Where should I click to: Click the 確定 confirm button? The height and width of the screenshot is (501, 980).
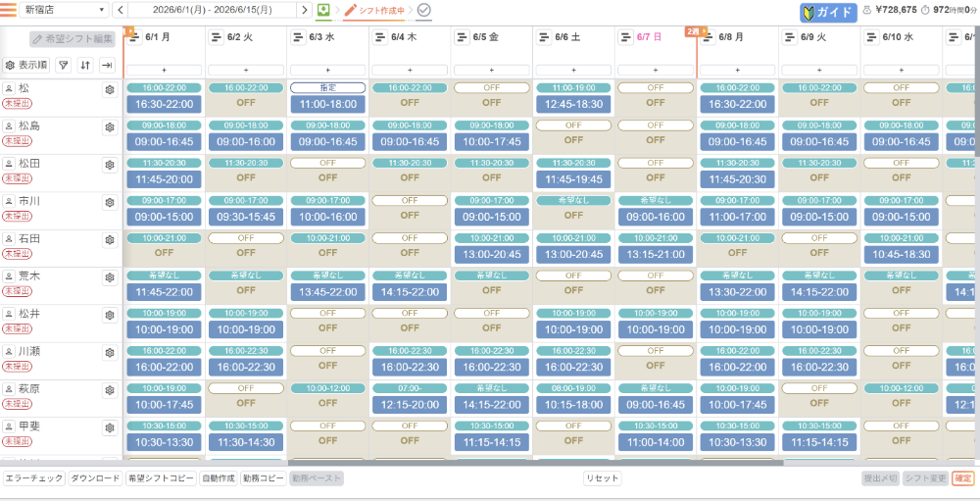(x=963, y=478)
